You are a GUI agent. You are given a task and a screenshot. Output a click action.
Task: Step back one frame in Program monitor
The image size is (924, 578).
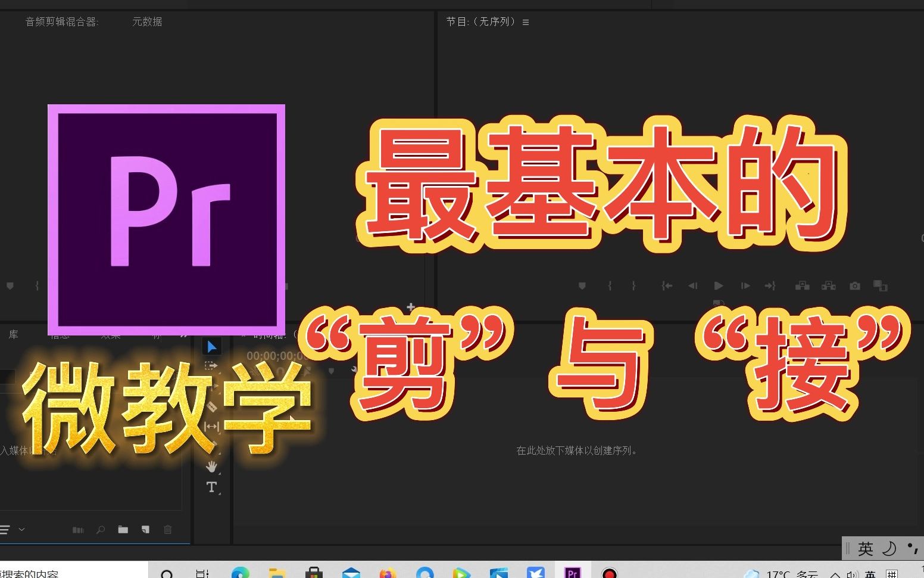pos(692,286)
